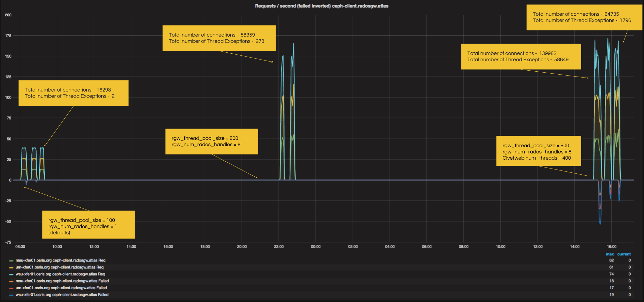The height and width of the screenshot is (302, 644).
Task: Open color picker for msu-xfer01 Req green swatch
Action: click(x=11, y=261)
